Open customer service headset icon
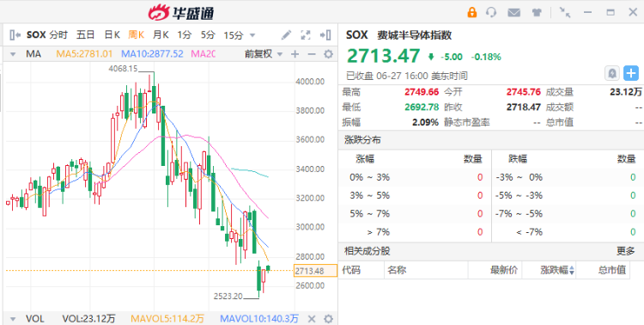Screen dimensions: 644x325 click(x=491, y=12)
